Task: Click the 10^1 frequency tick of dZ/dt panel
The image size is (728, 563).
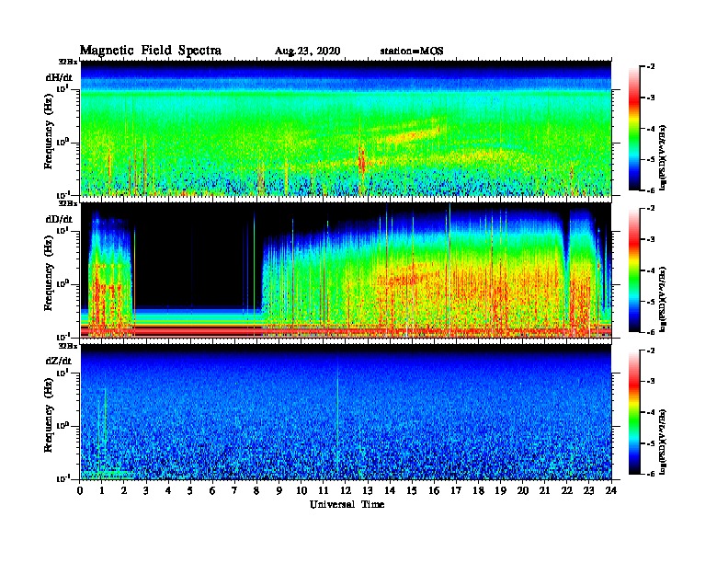Action: 62,373
